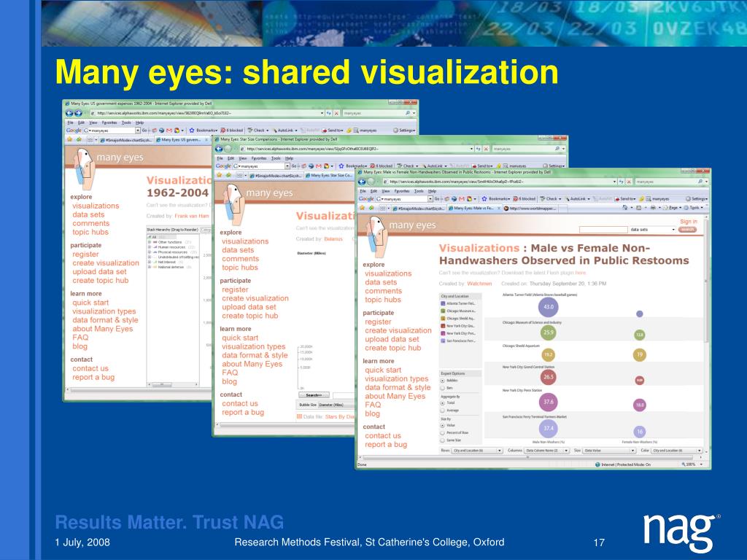Switch to the worldmapper tab in Non-Handwashers window
The width and height of the screenshot is (747, 560).
[x=531, y=208]
